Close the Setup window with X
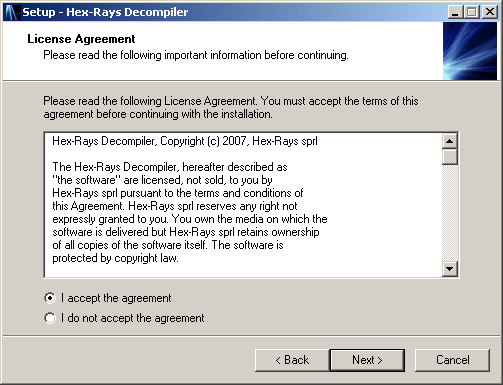This screenshot has height=385, width=503. 490,12
